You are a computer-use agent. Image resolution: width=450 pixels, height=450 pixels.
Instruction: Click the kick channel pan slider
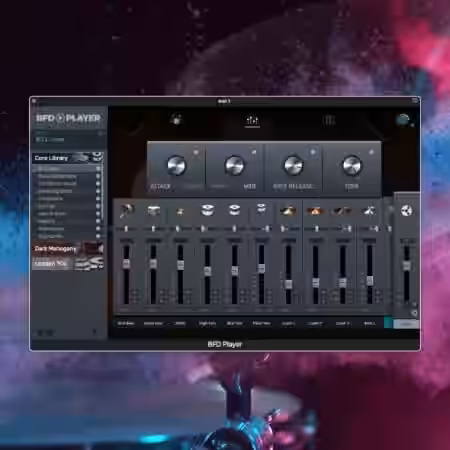[x=126, y=229]
